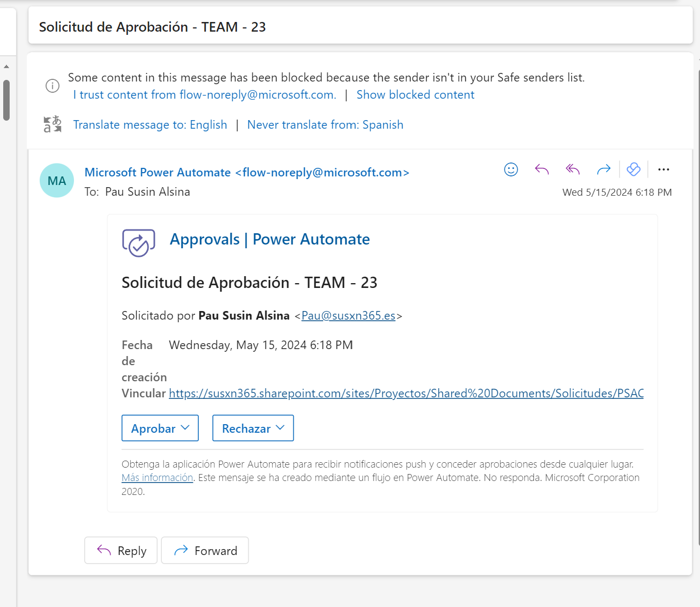Click the left pane vertical scrollbar thumb
This screenshot has height=607, width=700.
click(x=6, y=100)
